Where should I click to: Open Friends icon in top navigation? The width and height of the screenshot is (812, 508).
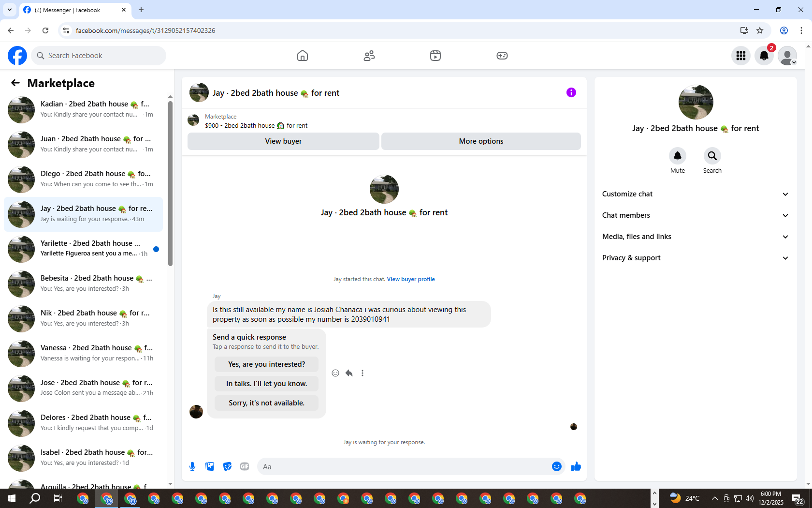click(x=369, y=56)
